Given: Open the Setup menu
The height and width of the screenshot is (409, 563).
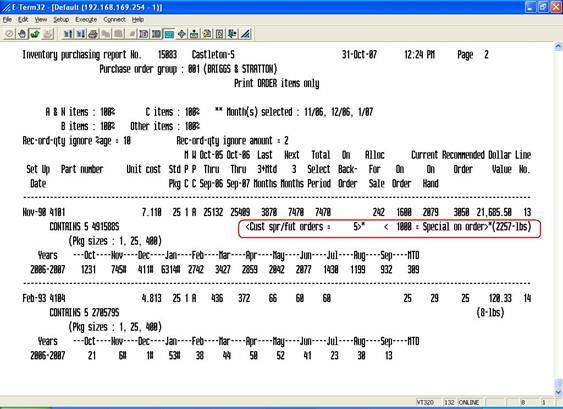Looking at the screenshot, I should (61, 20).
